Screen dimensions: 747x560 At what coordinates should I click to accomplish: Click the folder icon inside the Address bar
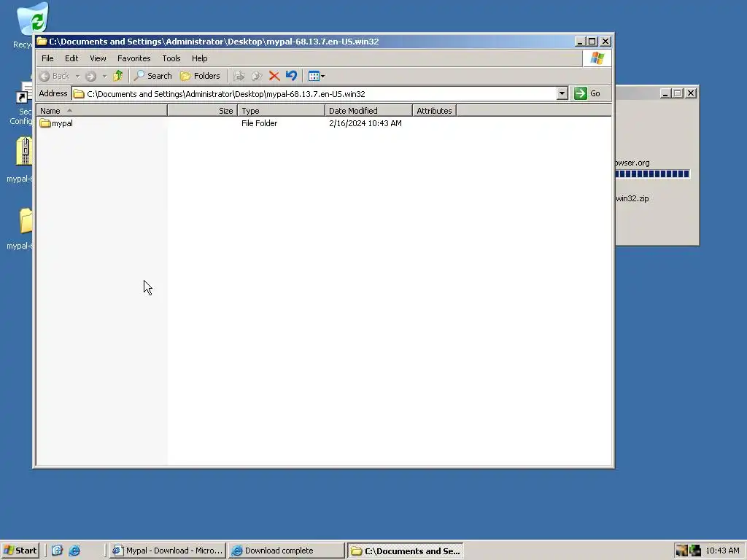coord(79,94)
